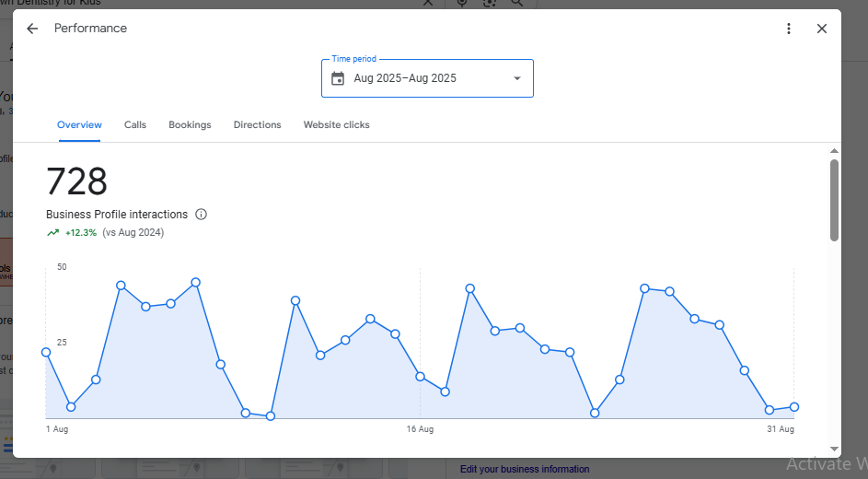Close the Performance dialog
The image size is (868, 479).
pyautogui.click(x=822, y=29)
